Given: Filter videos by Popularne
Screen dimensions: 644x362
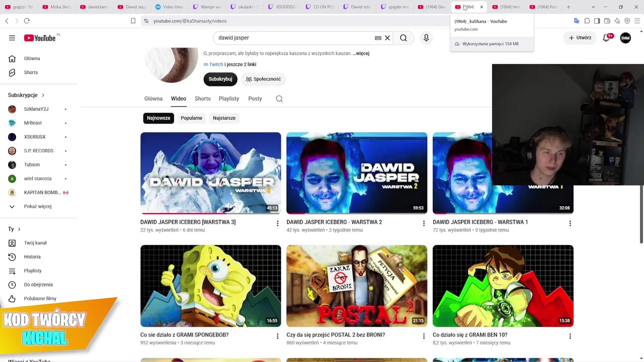Looking at the screenshot, I should click(191, 118).
